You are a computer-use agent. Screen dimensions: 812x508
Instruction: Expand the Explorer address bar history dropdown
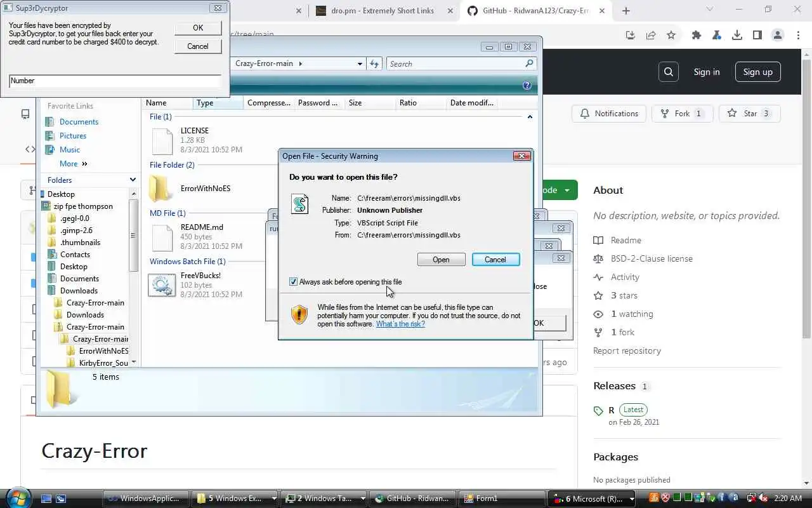coord(360,63)
